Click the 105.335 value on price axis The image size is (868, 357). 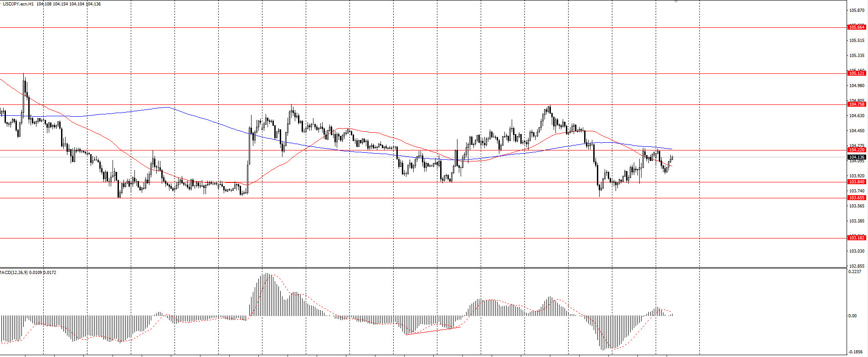(x=857, y=56)
